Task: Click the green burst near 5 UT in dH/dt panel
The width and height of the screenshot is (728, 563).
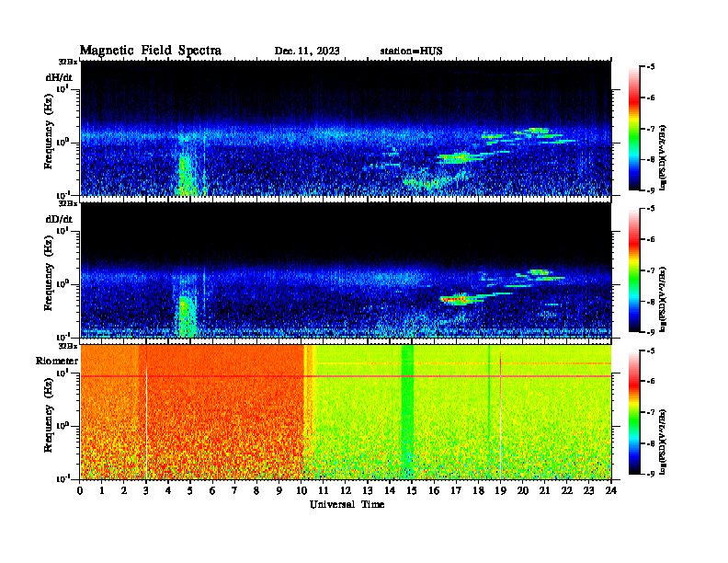Action: pyautogui.click(x=188, y=176)
